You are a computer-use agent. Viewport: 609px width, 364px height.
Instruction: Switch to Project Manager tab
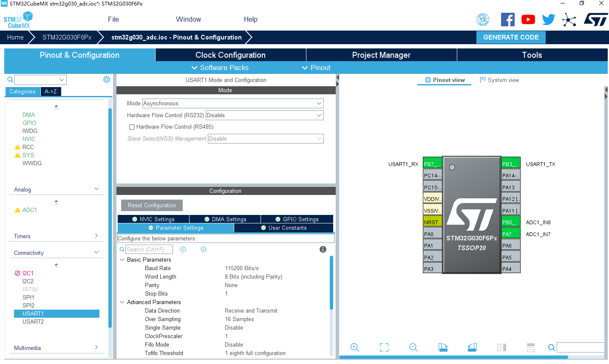[x=381, y=55]
